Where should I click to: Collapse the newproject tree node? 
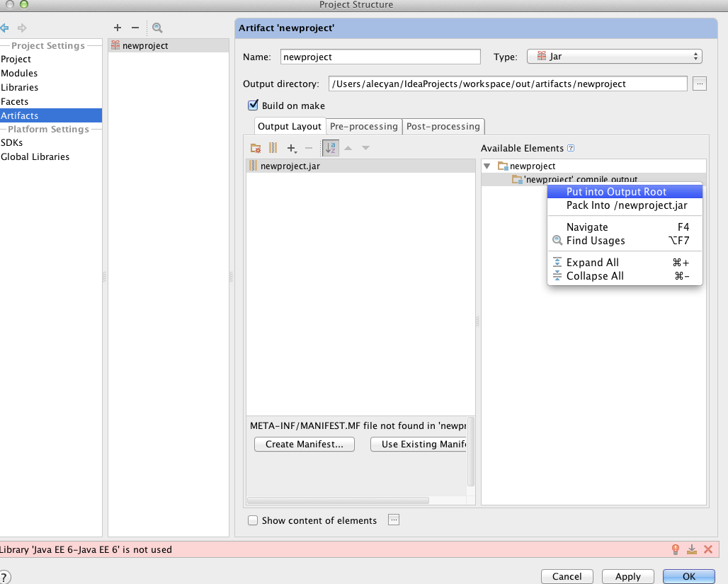(487, 166)
